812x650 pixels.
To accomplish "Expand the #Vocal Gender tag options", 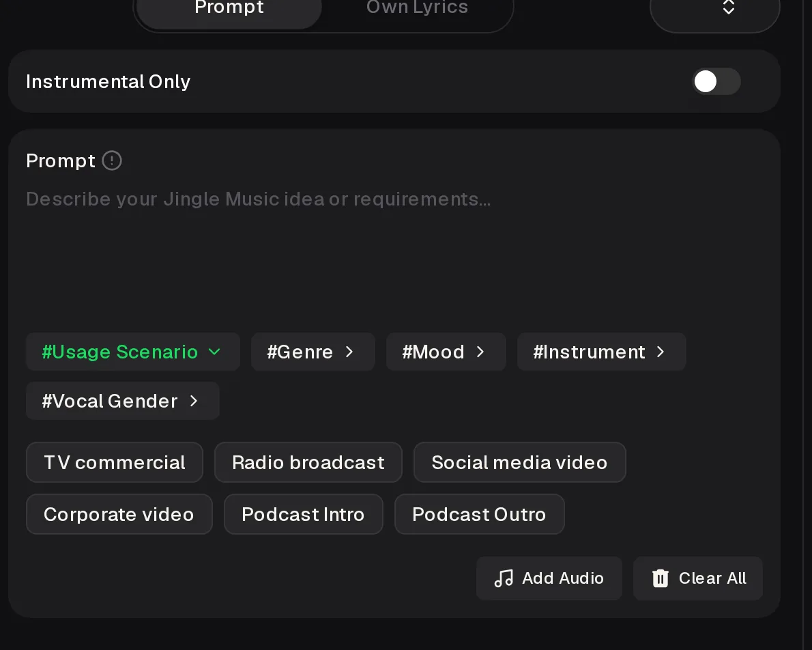I will click(x=123, y=401).
